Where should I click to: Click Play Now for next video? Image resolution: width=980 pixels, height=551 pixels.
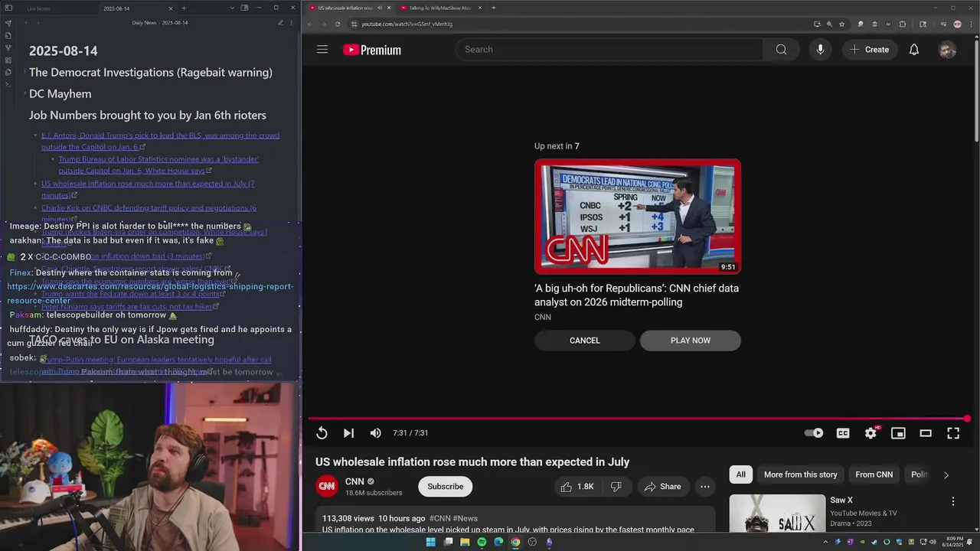click(691, 341)
